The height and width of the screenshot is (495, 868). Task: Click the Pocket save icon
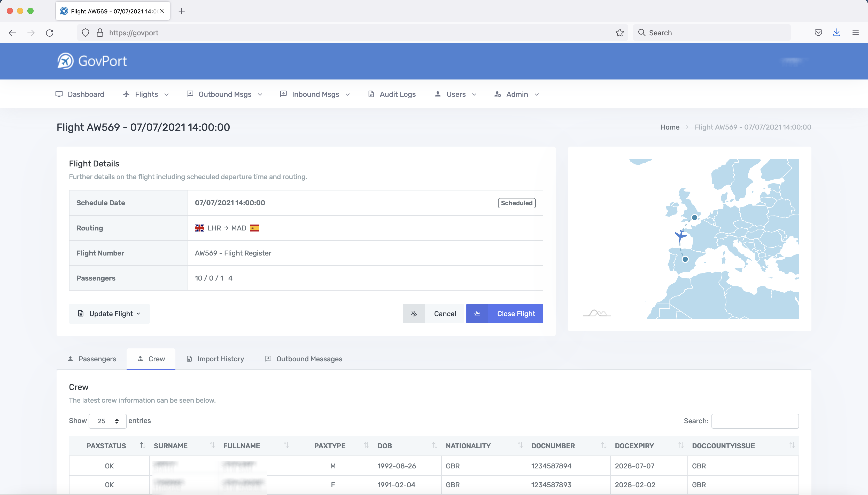[x=818, y=33]
